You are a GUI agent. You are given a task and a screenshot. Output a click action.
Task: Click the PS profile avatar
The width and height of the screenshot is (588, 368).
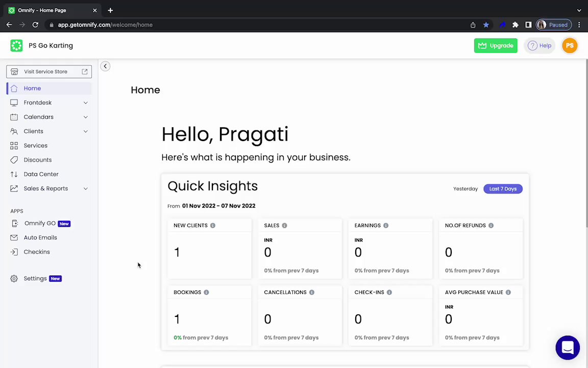[x=569, y=45]
